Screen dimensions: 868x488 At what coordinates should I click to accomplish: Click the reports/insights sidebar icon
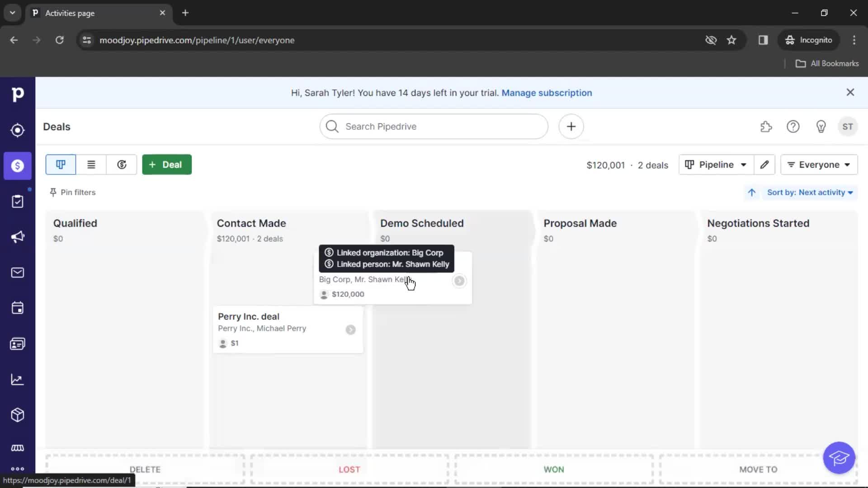[x=17, y=380]
